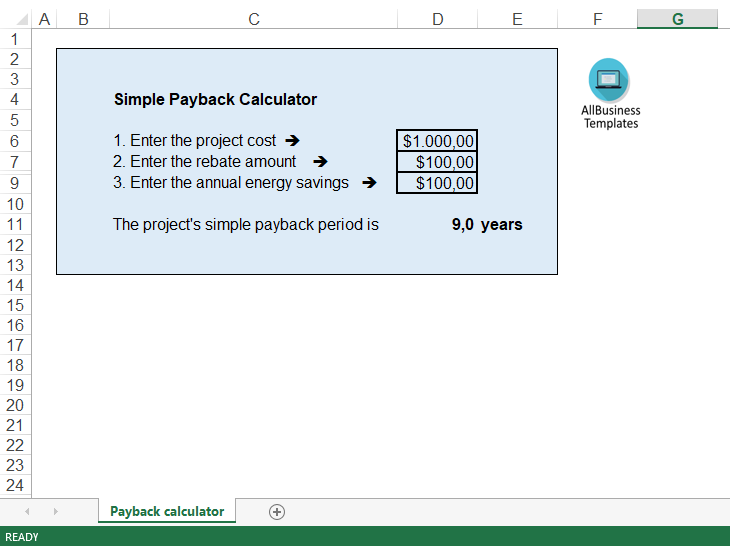Select row 7 header
This screenshot has width=730, height=546.
[15, 162]
